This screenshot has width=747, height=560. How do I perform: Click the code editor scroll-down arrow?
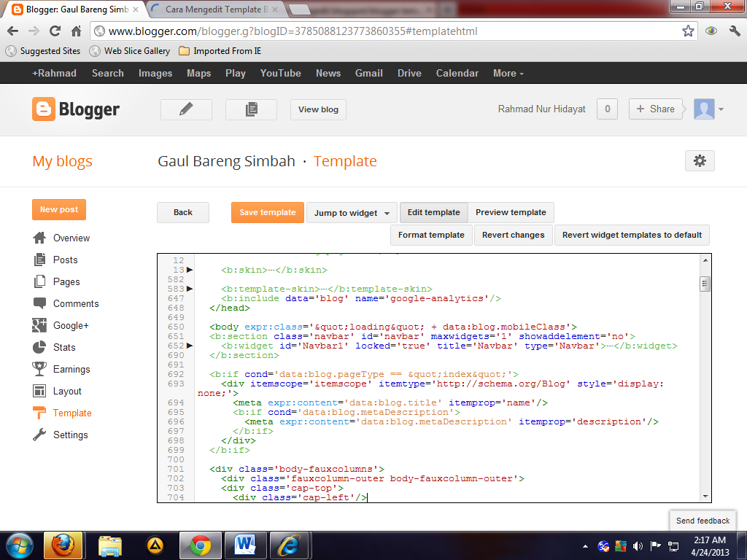click(x=705, y=497)
